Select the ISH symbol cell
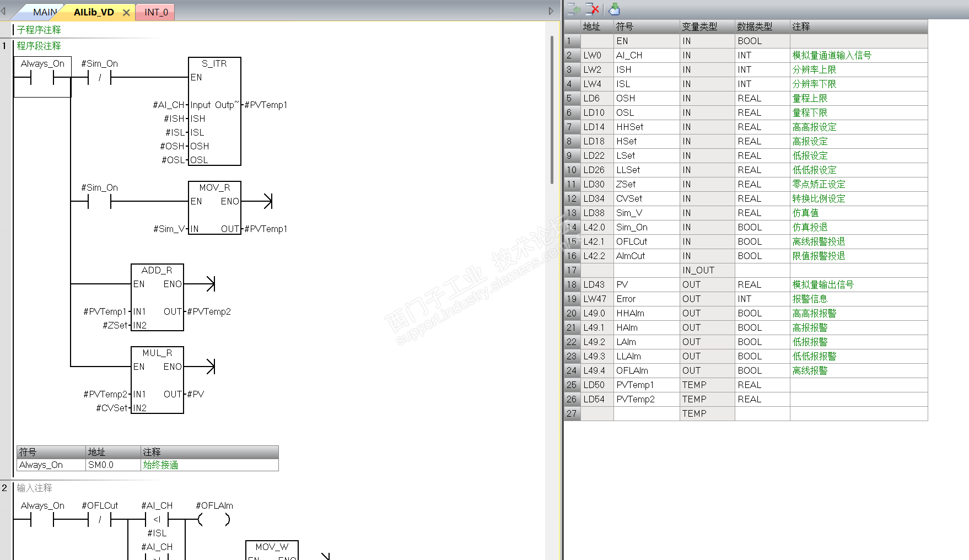Screen dimensions: 969x560 (x=647, y=69)
